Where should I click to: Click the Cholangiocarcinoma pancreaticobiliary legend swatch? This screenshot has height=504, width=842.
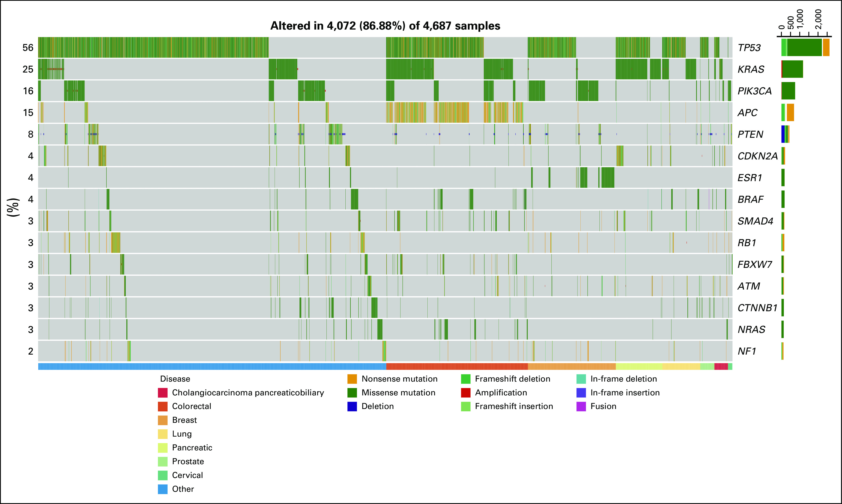point(163,393)
